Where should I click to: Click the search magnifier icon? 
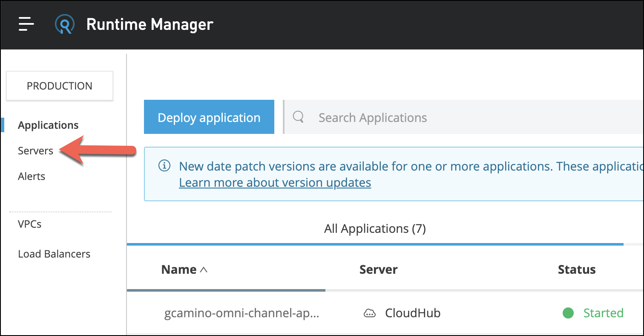299,117
